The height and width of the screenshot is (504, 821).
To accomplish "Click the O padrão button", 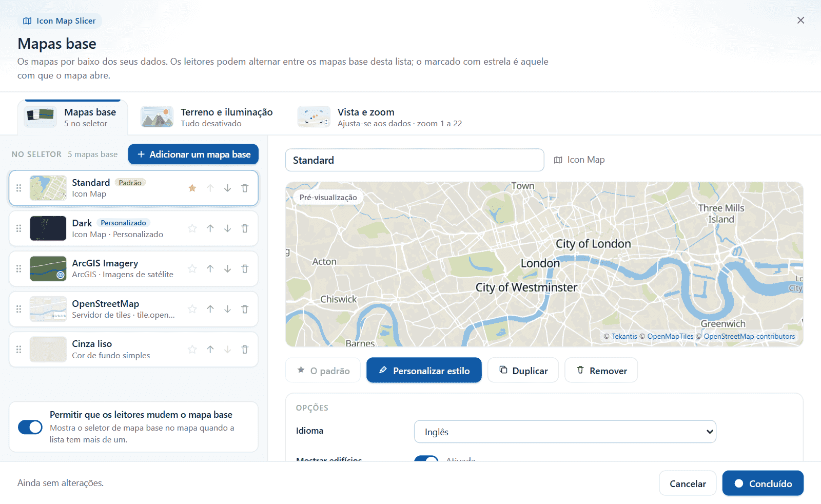I will pos(323,370).
